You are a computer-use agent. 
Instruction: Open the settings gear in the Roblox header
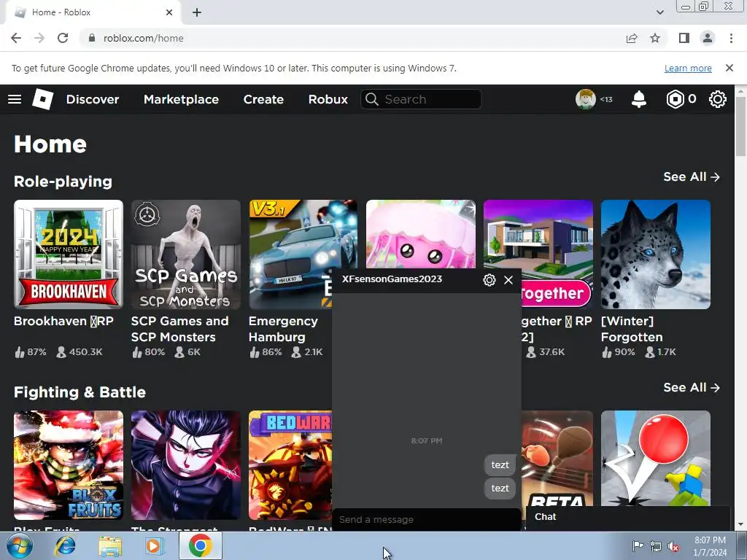point(718,99)
